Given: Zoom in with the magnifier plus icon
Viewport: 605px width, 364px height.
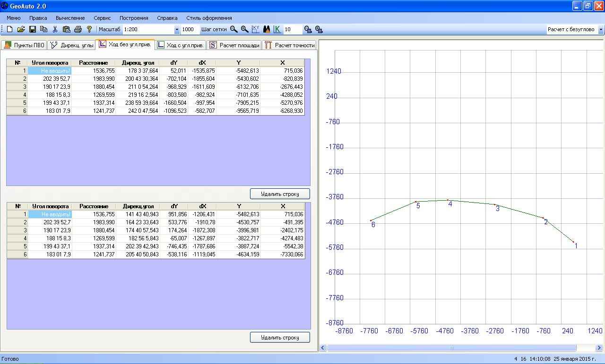Looking at the screenshot, I should tap(245, 29).
